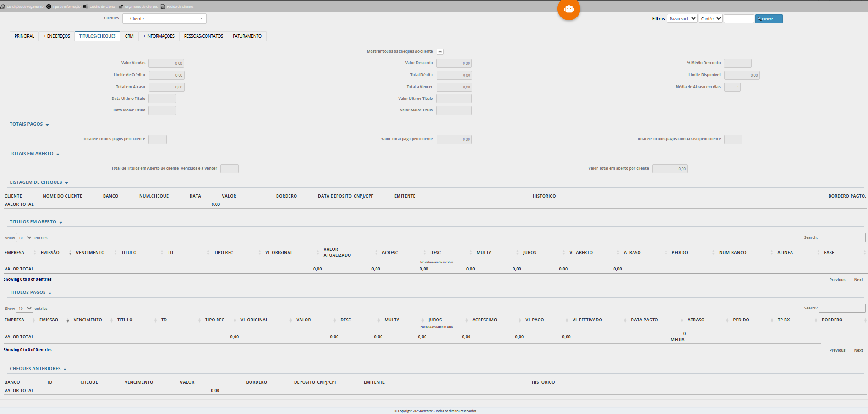Image resolution: width=868 pixels, height=414 pixels.
Task: Click the Orçamento de Clientes icon
Action: [x=121, y=6]
